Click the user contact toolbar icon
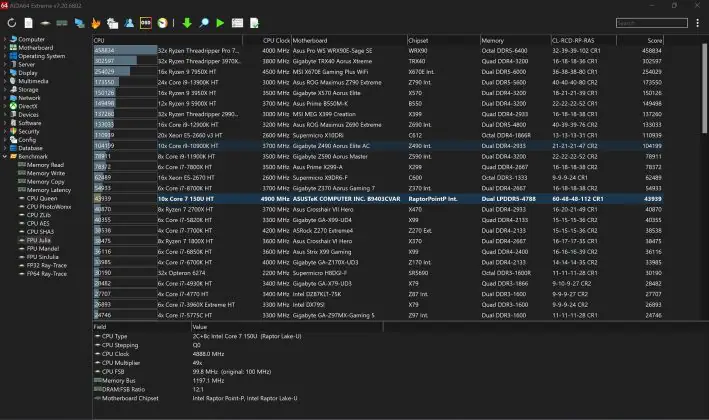The width and height of the screenshot is (709, 420). (129, 23)
